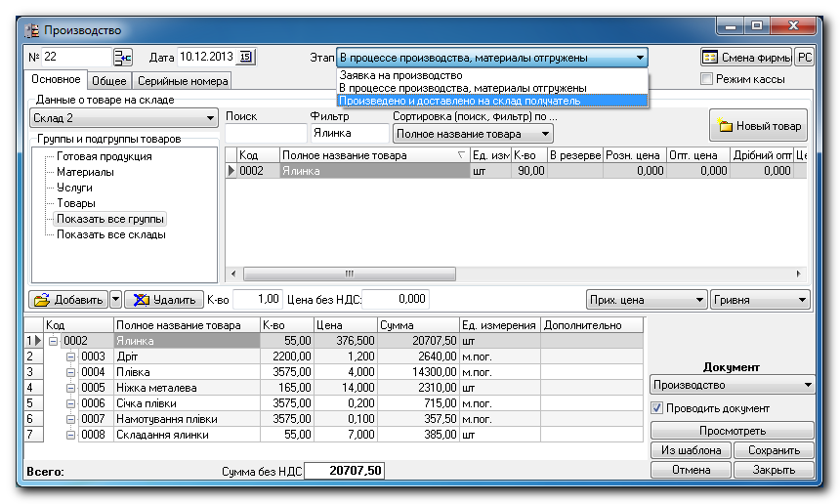
Task: Click the Сохранить button
Action: (x=774, y=450)
